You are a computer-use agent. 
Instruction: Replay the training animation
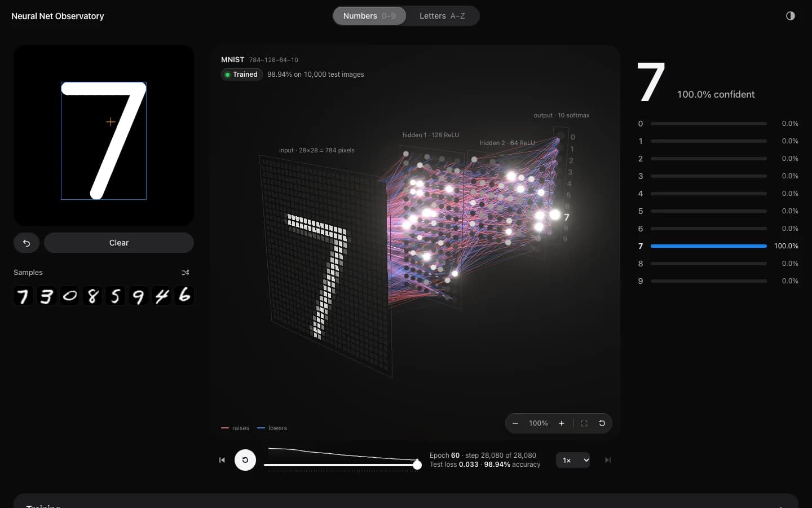coord(245,460)
